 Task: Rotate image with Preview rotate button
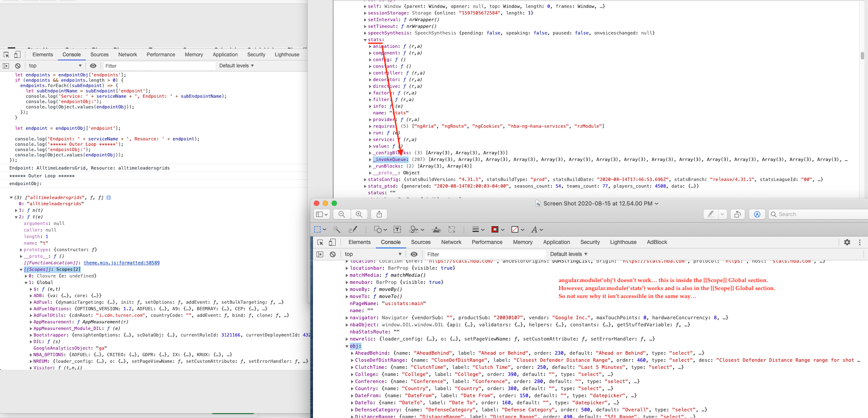point(738,214)
